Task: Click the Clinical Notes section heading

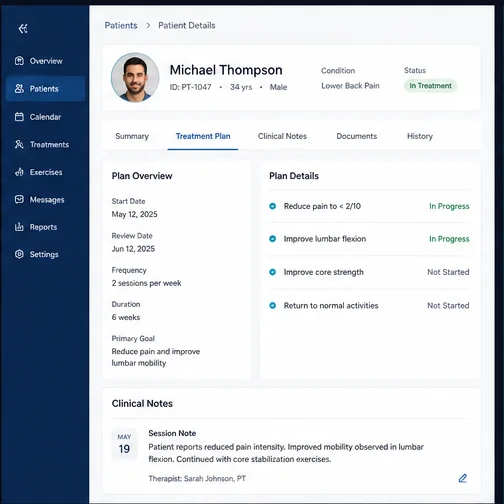Action: point(142,403)
